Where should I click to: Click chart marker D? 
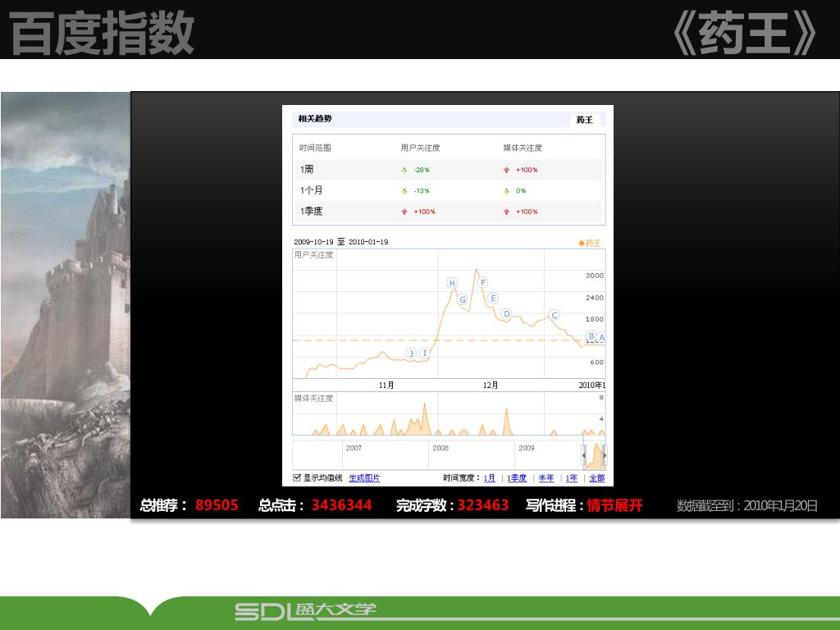[x=507, y=314]
